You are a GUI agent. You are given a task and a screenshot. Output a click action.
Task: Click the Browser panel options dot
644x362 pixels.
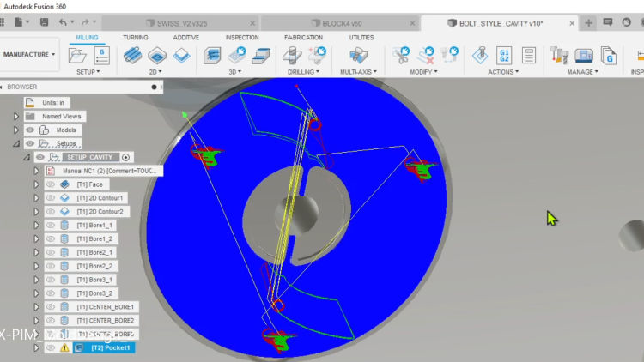(x=154, y=87)
